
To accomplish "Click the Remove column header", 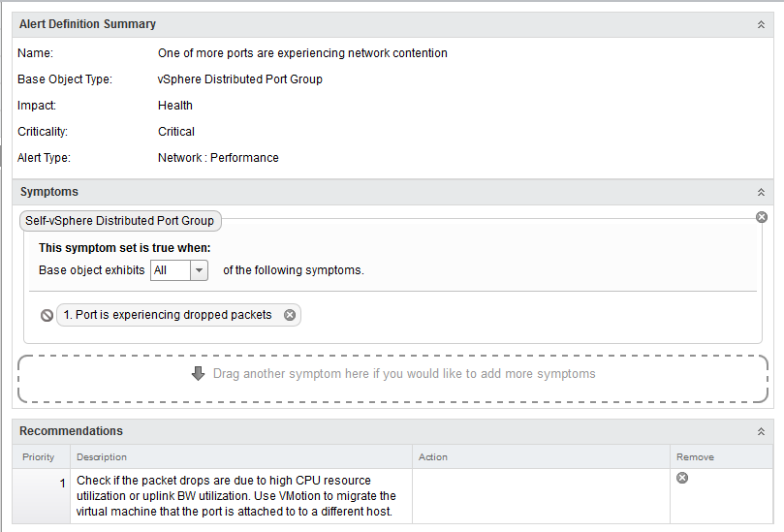I will click(695, 457).
